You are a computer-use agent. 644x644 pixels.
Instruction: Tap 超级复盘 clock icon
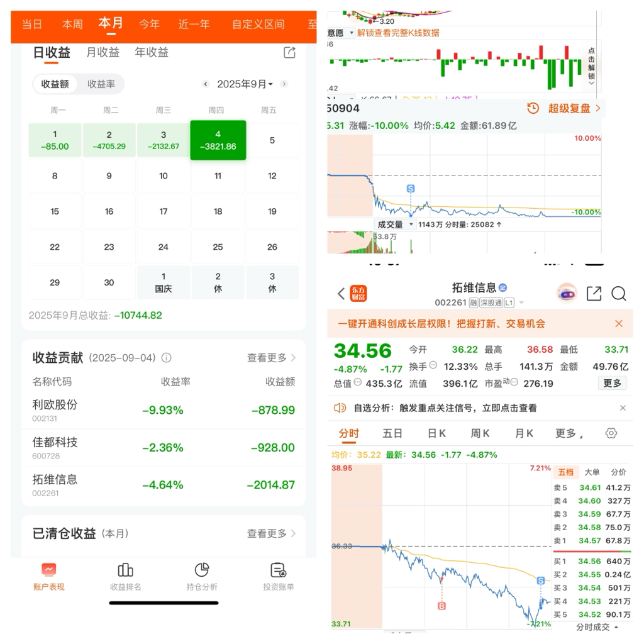(533, 108)
